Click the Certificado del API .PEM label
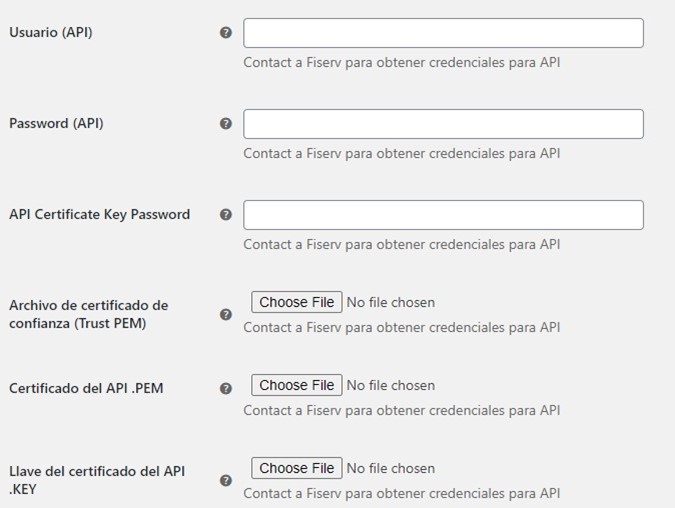Screen dimensions: 675x508 [86, 388]
